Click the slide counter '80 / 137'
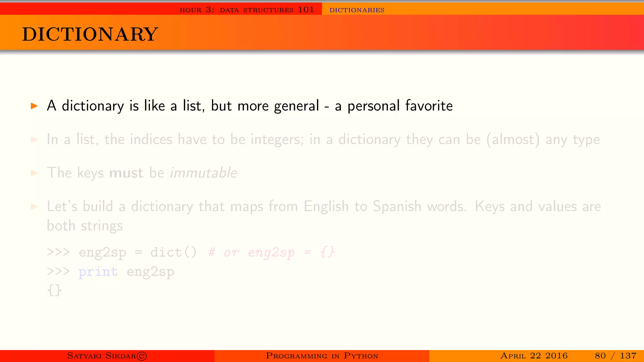This screenshot has width=644, height=362. point(616,356)
